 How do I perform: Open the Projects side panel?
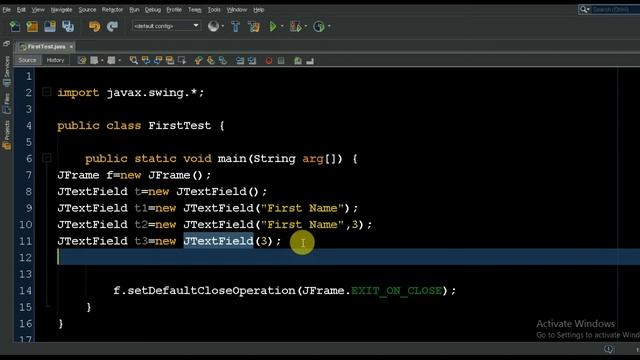click(x=7, y=135)
